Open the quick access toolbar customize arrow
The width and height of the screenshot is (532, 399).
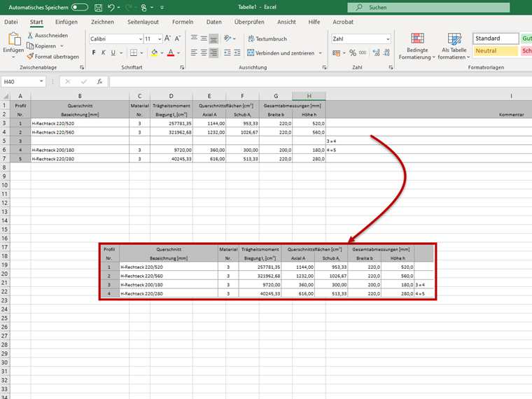[162, 8]
